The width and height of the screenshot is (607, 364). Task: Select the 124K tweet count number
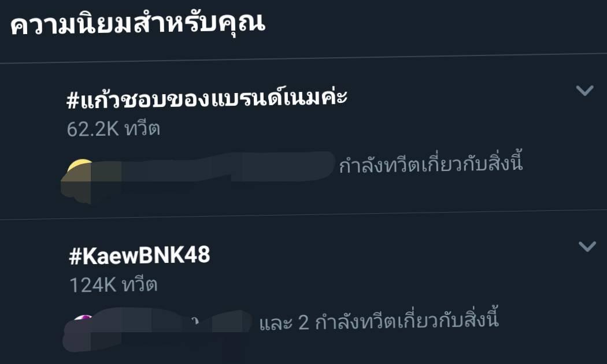93,285
